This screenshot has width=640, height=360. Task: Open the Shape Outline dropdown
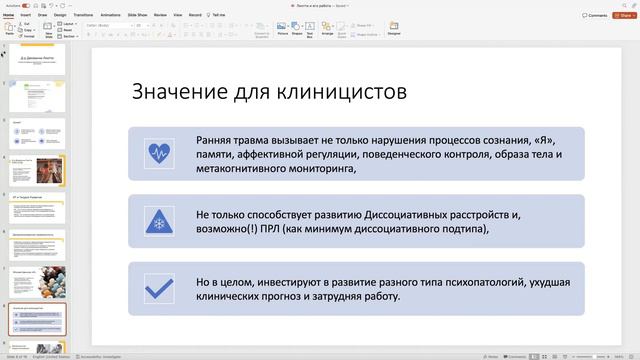366,35
